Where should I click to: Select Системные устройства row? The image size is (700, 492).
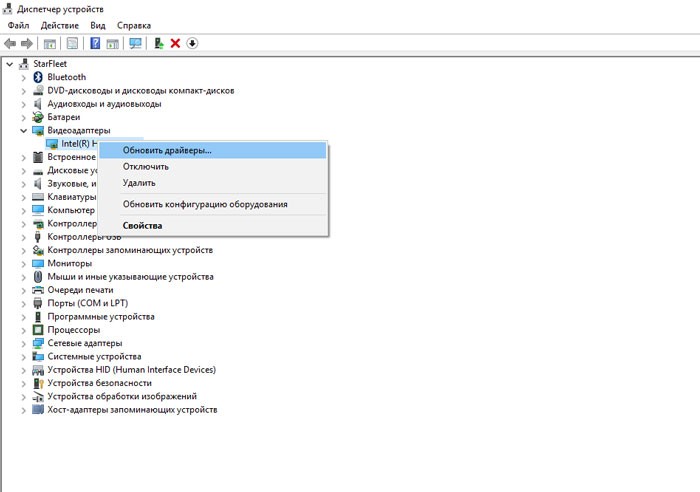(x=94, y=357)
